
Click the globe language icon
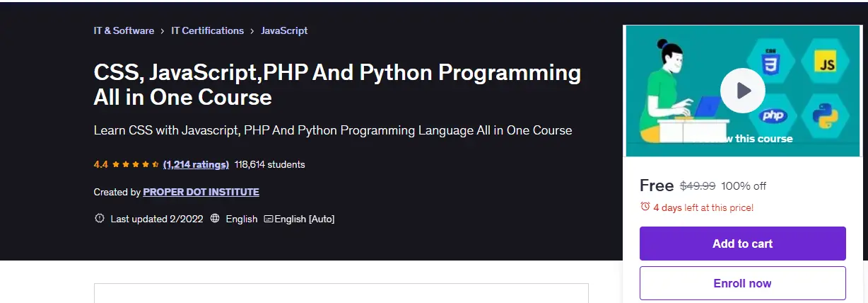tap(215, 219)
